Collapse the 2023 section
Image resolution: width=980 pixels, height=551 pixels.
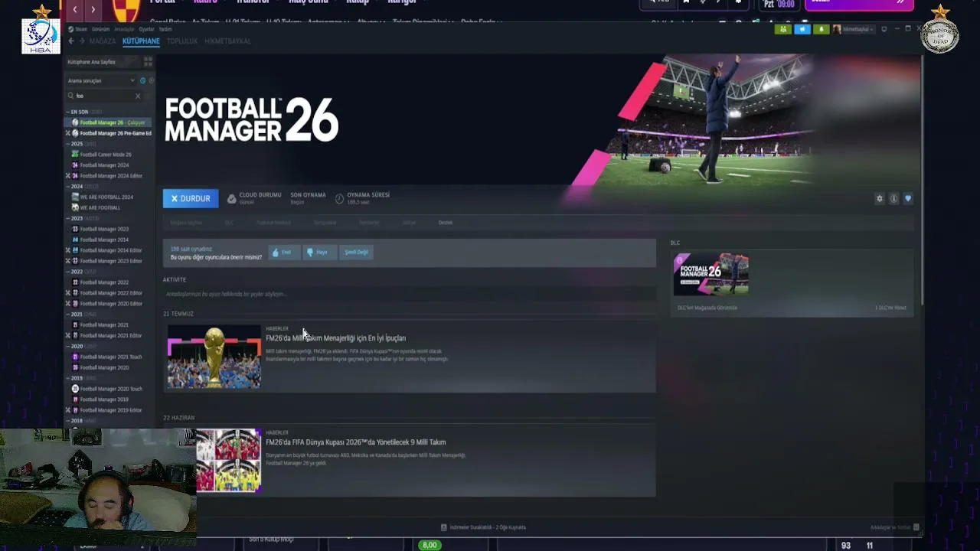point(67,218)
